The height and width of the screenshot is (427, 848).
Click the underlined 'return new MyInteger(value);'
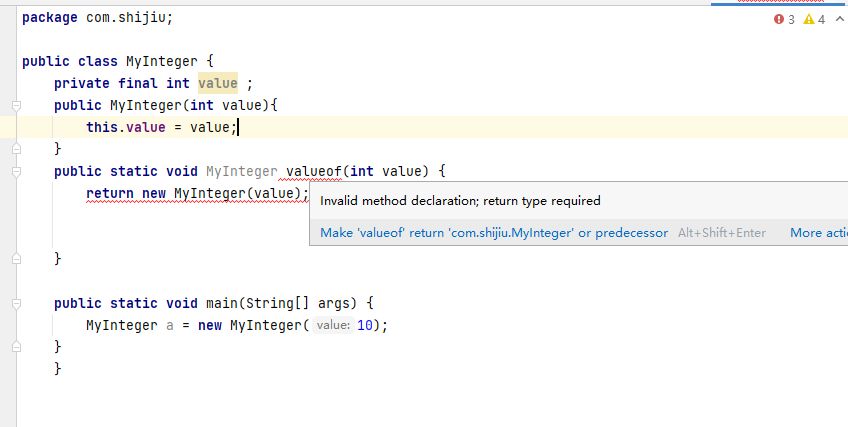tap(197, 194)
